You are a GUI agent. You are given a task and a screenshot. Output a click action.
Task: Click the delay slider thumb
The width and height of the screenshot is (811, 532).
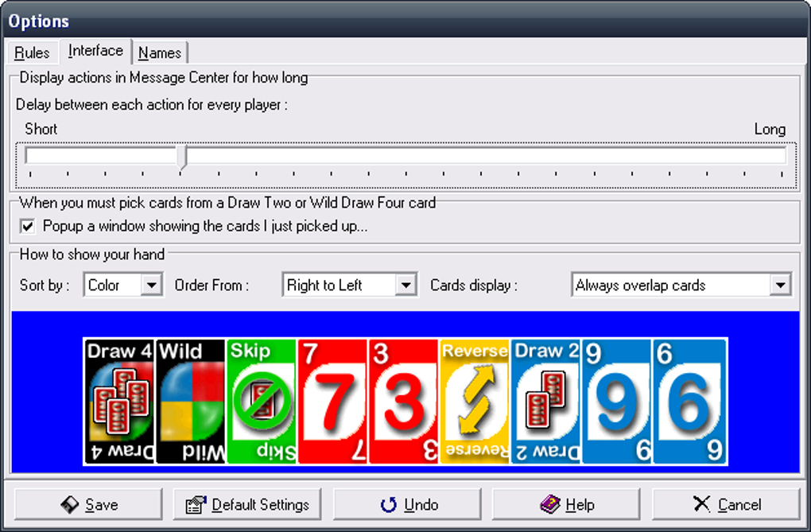tap(182, 157)
